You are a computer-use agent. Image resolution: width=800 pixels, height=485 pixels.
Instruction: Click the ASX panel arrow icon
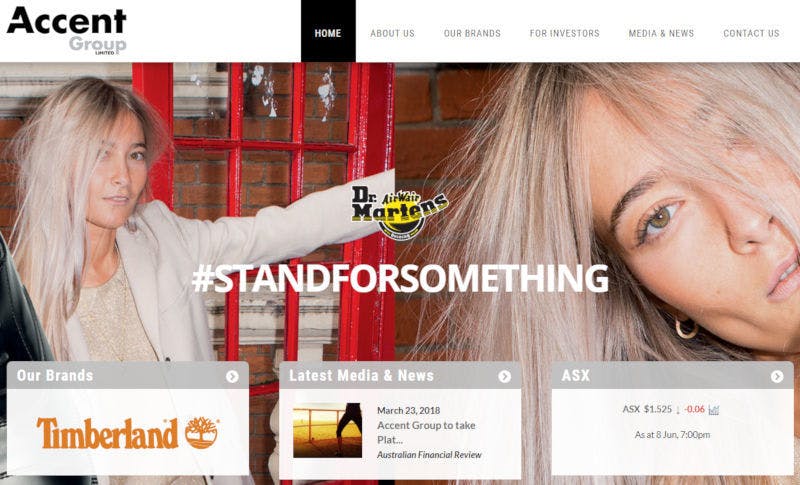[x=777, y=376]
